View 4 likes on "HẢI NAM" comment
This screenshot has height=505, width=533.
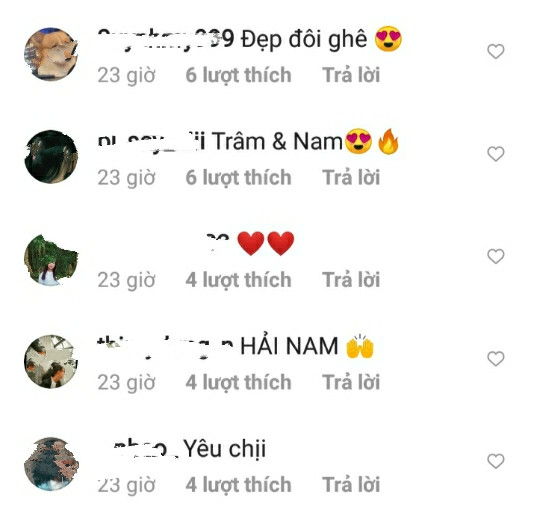click(238, 383)
